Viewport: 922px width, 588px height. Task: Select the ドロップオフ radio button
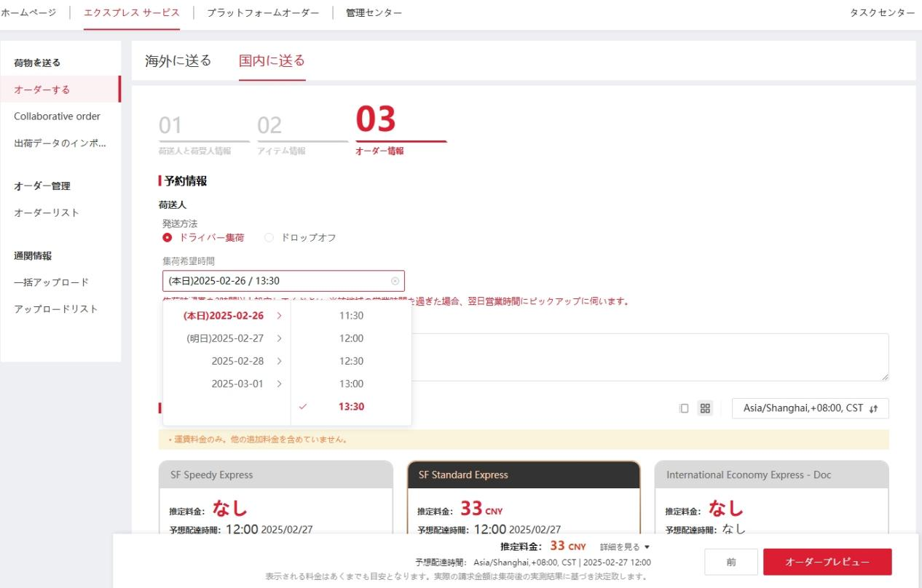point(269,237)
